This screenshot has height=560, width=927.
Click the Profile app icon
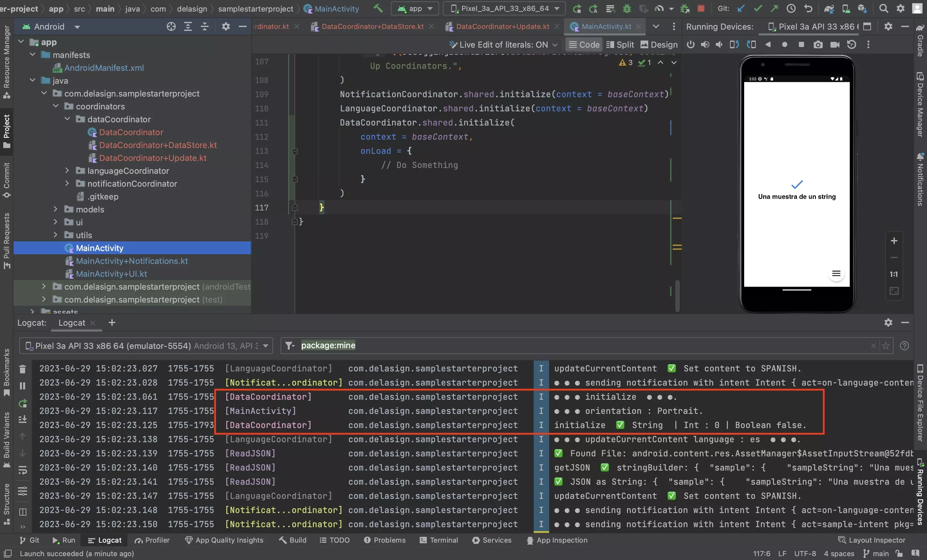[659, 8]
